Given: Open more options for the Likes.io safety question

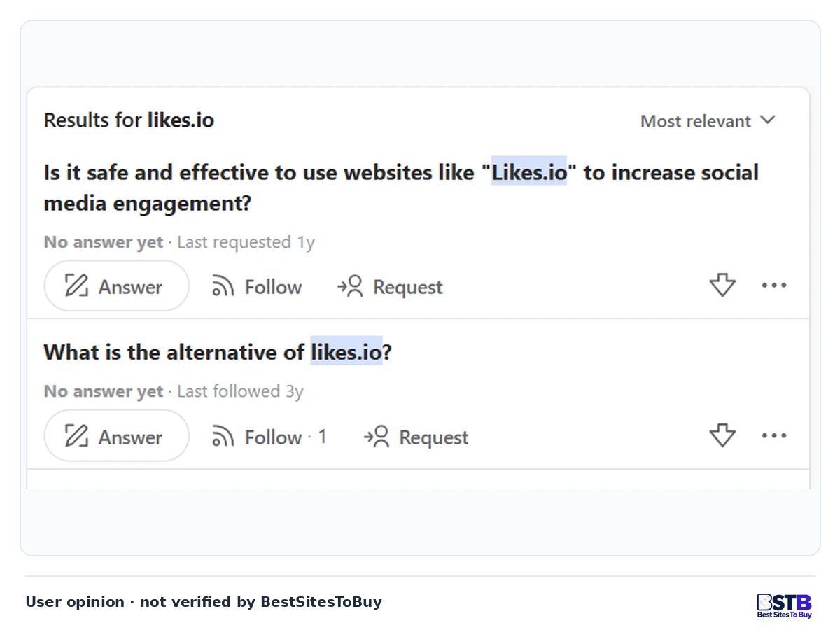Looking at the screenshot, I should coord(774,286).
